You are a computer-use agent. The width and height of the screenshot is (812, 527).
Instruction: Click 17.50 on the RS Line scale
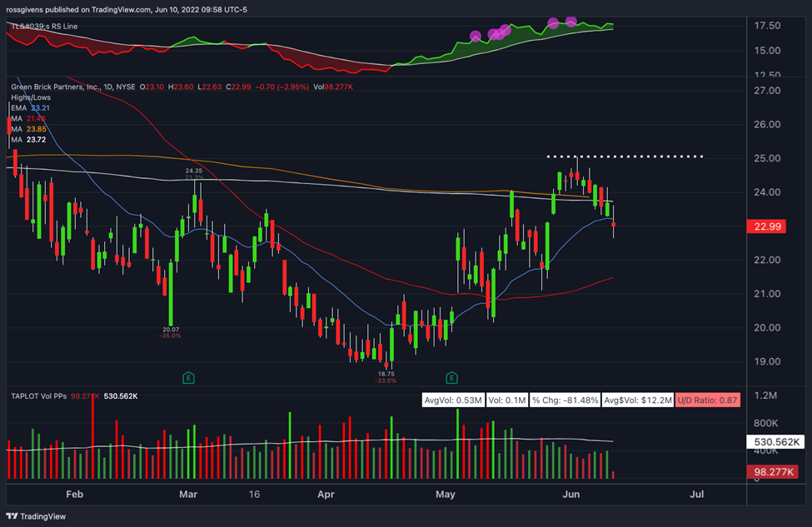768,25
